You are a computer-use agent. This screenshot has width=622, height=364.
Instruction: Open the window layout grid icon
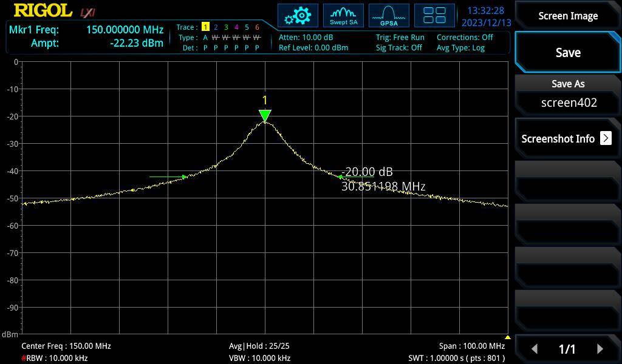[x=434, y=16]
